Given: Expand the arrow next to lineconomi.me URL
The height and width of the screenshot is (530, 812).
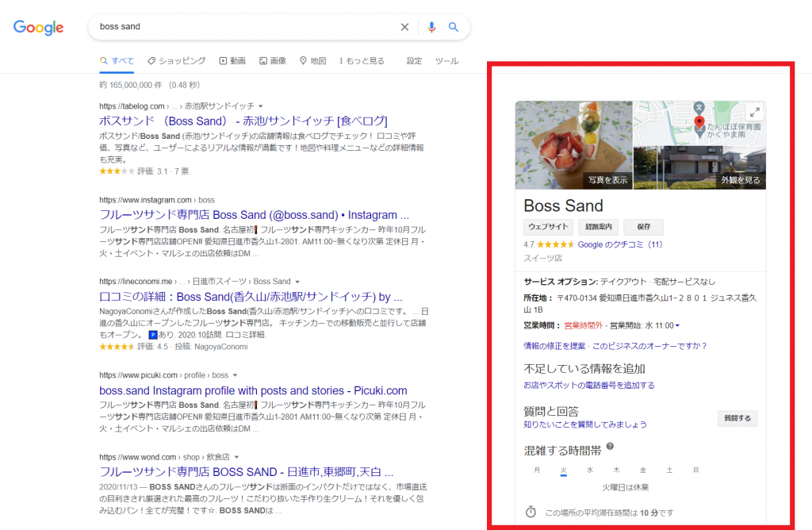Looking at the screenshot, I should click(297, 282).
